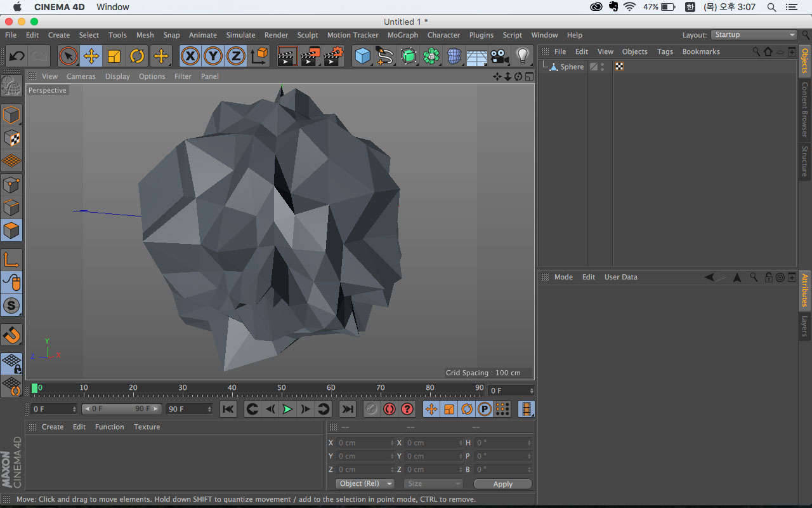Screen dimensions: 812x508
Task: Toggle the Y axis lock
Action: click(213, 56)
